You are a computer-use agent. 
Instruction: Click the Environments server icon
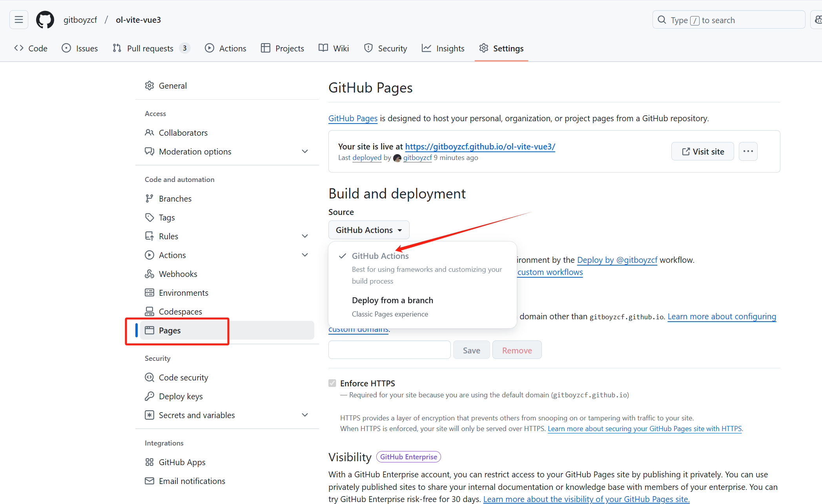[x=149, y=293]
